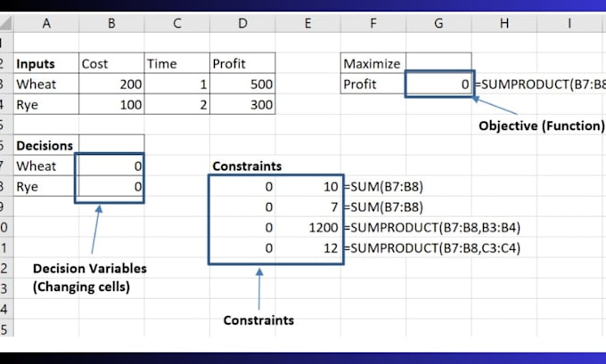Click the =SUMPRODUCT(B7:B8,B3:B4) formula text
The width and height of the screenshot is (606, 364).
point(431,227)
